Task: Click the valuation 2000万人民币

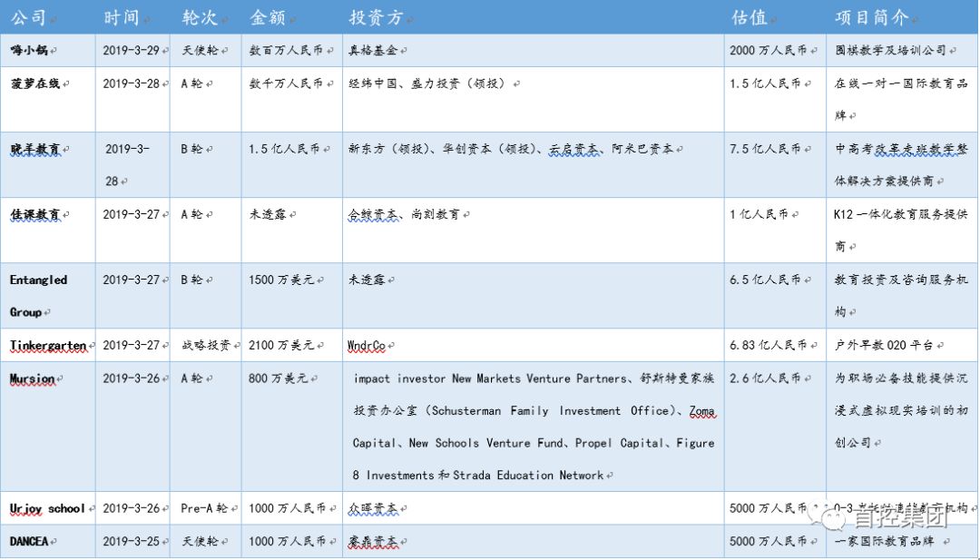Action: [x=769, y=50]
